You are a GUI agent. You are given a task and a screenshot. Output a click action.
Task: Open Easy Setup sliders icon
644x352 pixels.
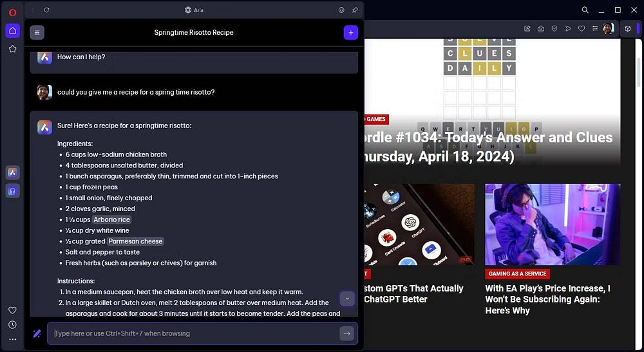595,29
